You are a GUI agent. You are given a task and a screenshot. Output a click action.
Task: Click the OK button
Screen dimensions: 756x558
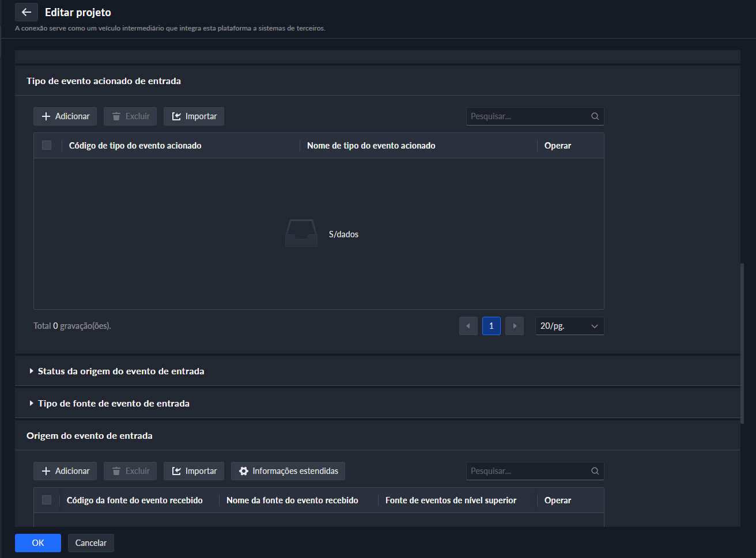click(x=38, y=543)
